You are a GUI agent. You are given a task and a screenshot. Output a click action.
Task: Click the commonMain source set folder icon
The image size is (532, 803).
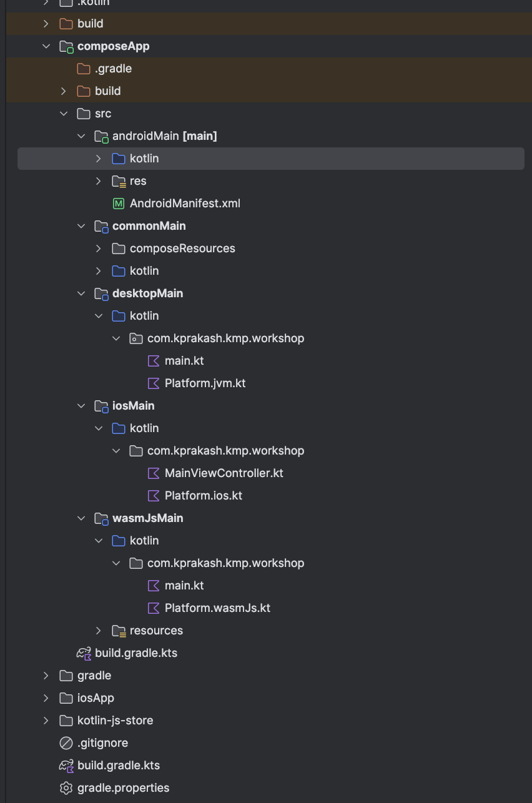coord(101,226)
